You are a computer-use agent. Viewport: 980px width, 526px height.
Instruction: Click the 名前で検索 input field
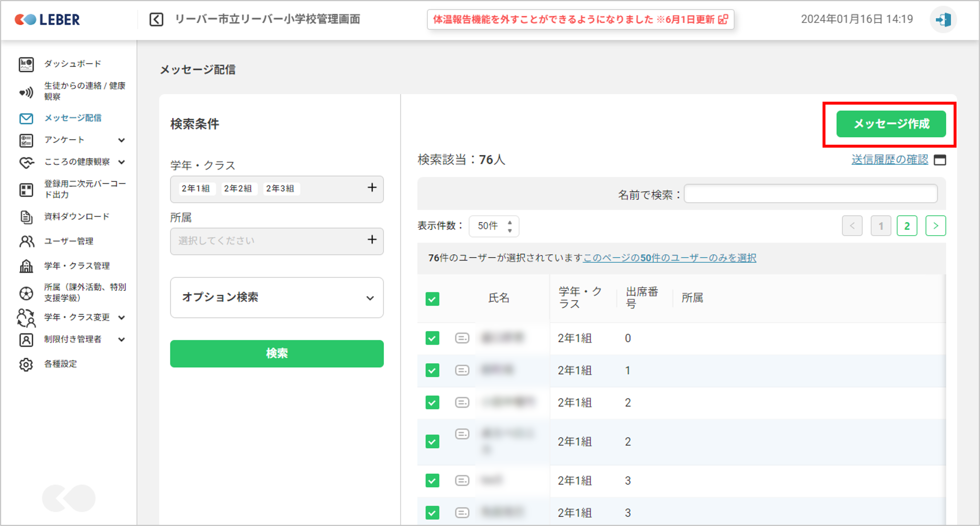pyautogui.click(x=810, y=194)
